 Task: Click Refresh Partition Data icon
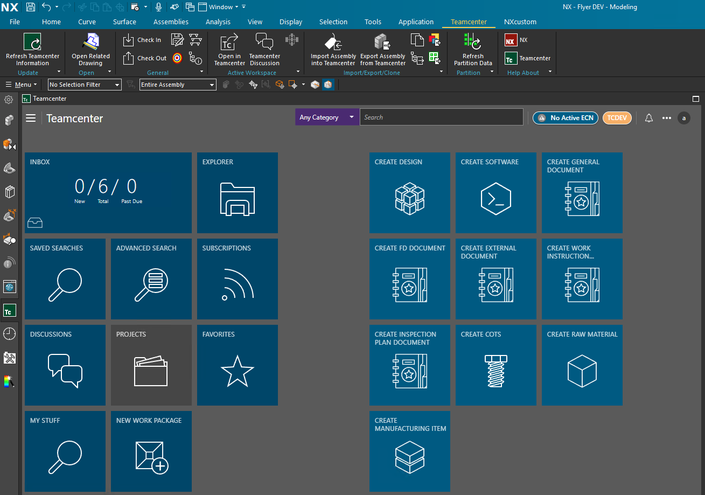click(x=472, y=42)
